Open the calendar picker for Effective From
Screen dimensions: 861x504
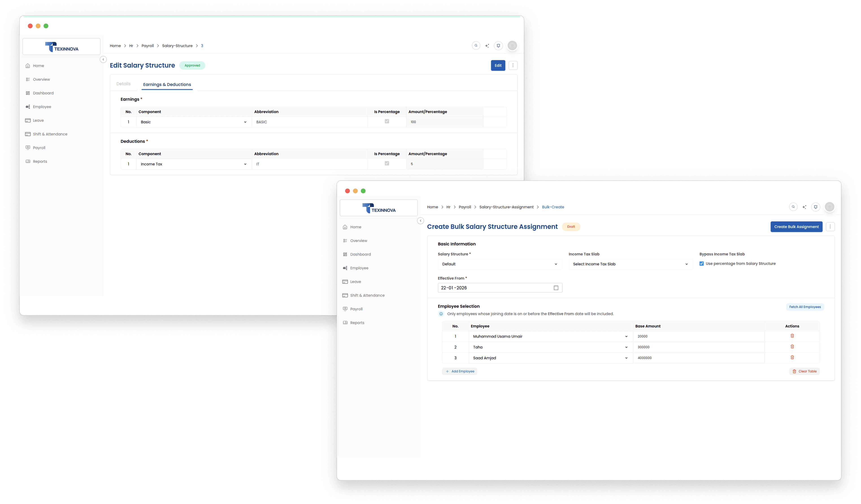coord(556,288)
